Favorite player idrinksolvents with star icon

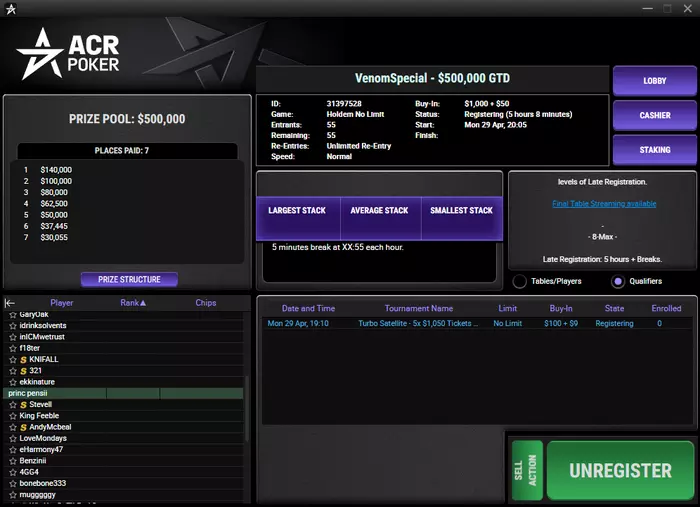pyautogui.click(x=13, y=326)
